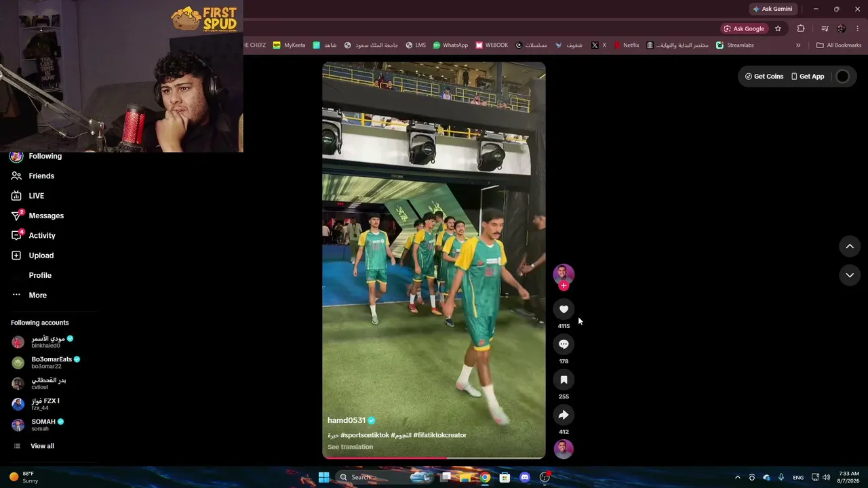Viewport: 868px width, 488px height.
Task: Open the OBS icon in the taskbar
Action: click(545, 477)
